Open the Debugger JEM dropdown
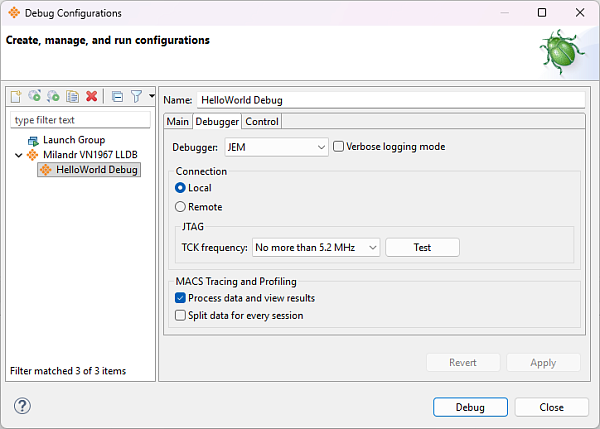Image resolution: width=600 pixels, height=429 pixels. click(276, 147)
